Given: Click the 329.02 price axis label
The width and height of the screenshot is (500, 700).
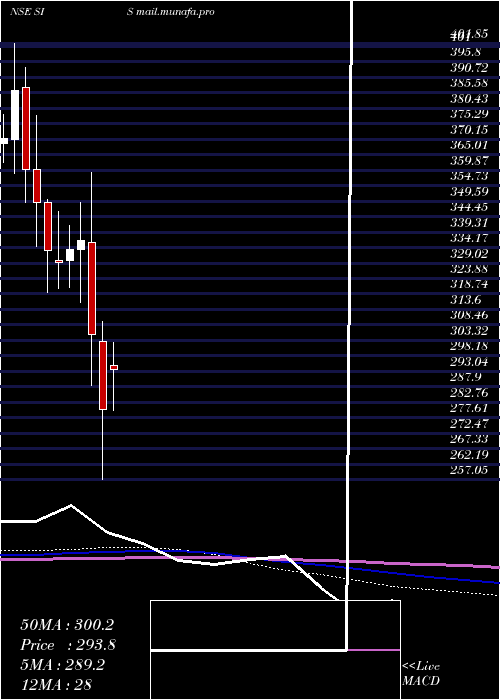Looking at the screenshot, I should coord(470,253).
